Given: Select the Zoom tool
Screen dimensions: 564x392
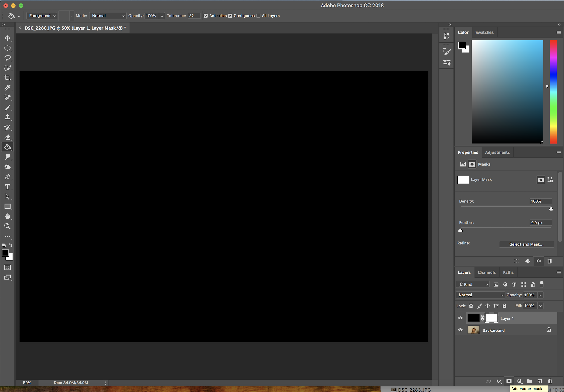Looking at the screenshot, I should (7, 226).
